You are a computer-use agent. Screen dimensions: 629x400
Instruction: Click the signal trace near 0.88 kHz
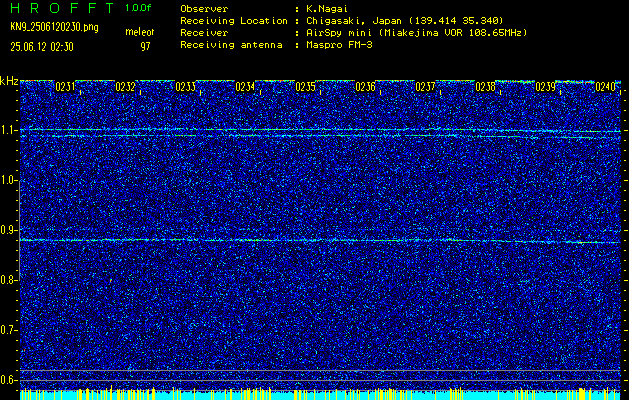coord(320,241)
